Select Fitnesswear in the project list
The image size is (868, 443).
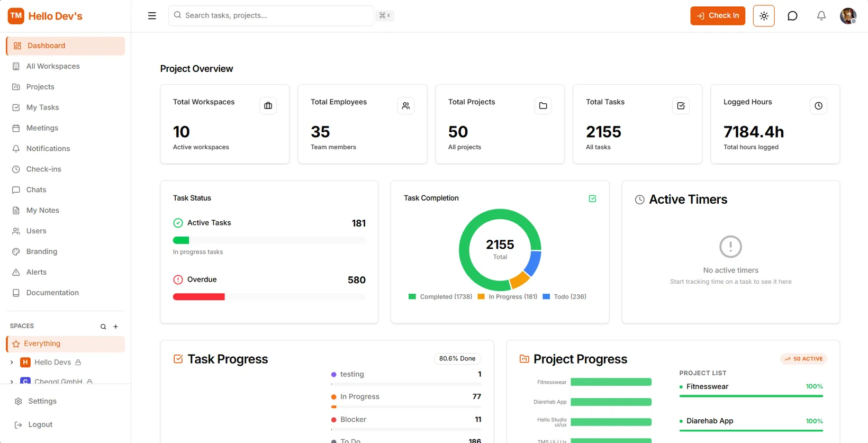click(751, 390)
